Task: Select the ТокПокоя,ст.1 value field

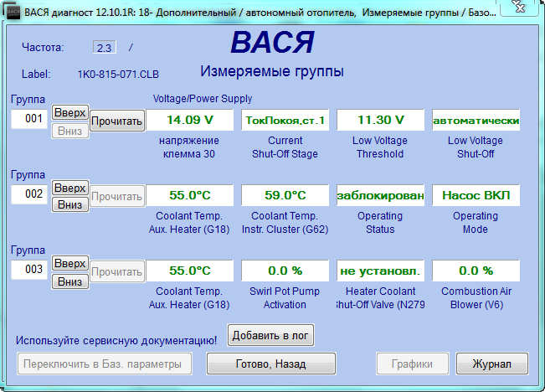Action: [x=285, y=120]
